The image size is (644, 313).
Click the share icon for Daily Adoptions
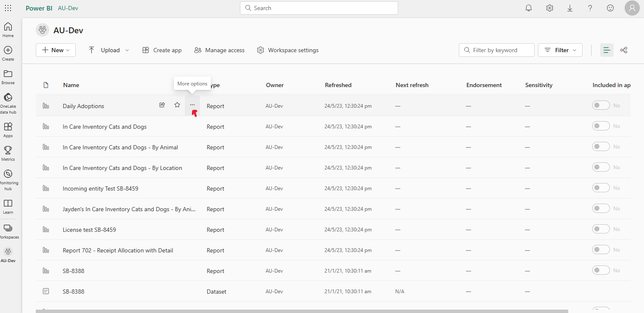tap(162, 105)
